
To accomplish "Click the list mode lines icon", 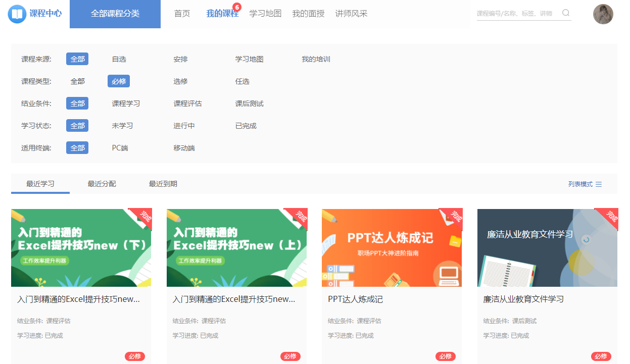I will [599, 184].
